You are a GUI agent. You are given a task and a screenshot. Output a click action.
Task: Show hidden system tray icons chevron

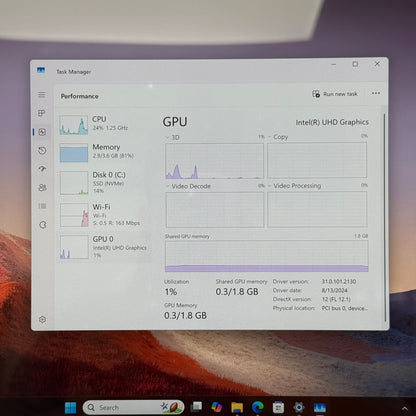[405, 408]
